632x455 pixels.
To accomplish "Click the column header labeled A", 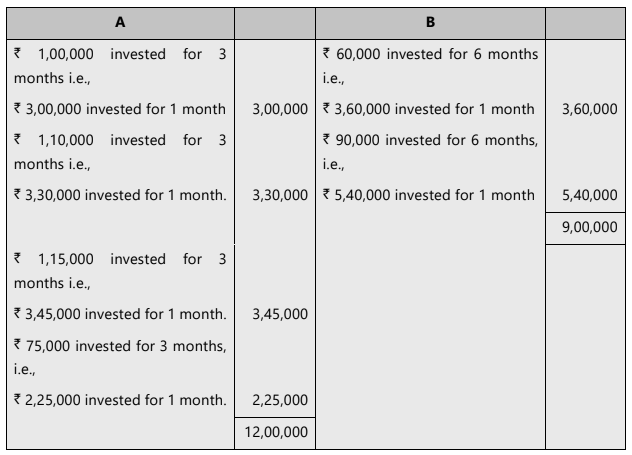I will tap(120, 21).
